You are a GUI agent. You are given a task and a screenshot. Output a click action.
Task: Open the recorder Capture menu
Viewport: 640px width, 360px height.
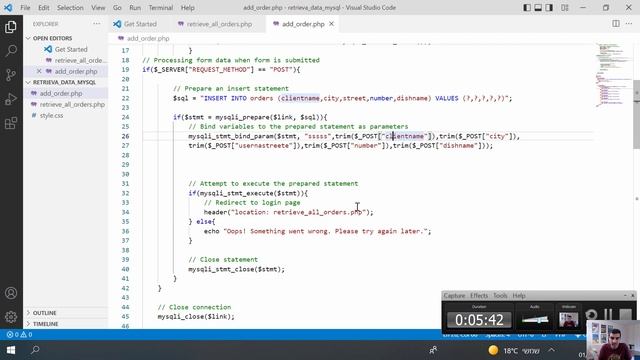click(454, 296)
